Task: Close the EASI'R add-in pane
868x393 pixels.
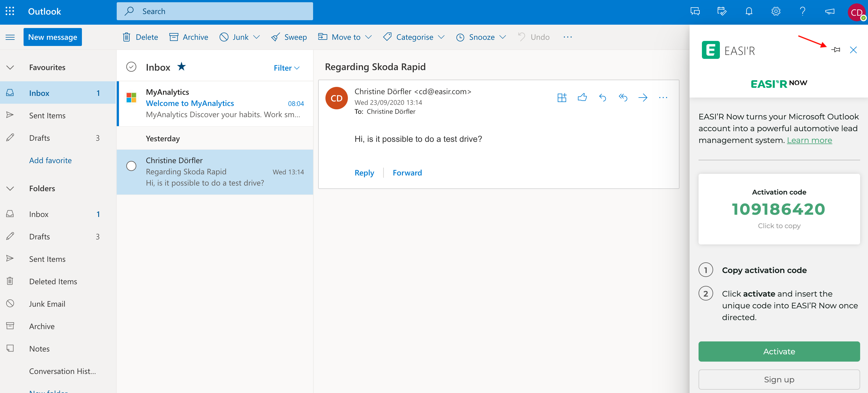Action: pyautogui.click(x=853, y=50)
